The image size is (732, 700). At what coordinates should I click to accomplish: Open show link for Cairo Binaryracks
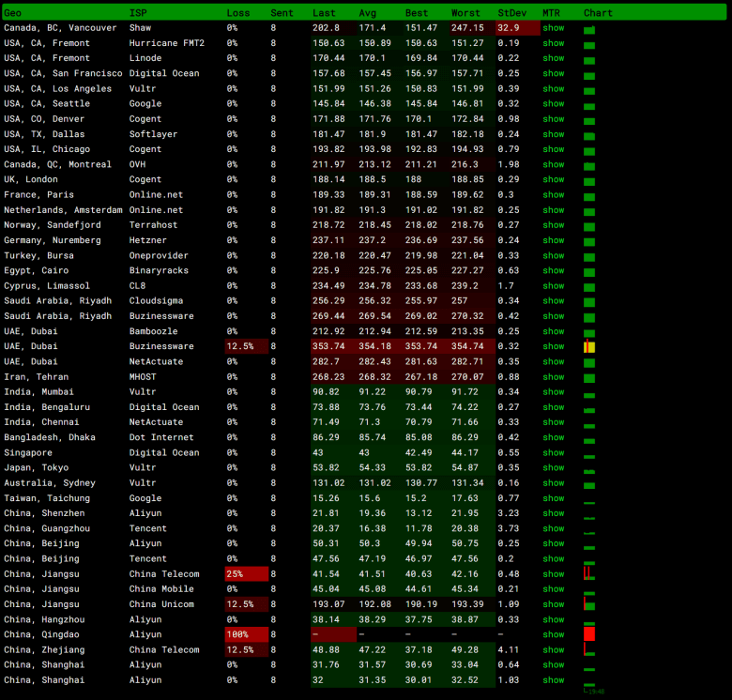point(553,270)
